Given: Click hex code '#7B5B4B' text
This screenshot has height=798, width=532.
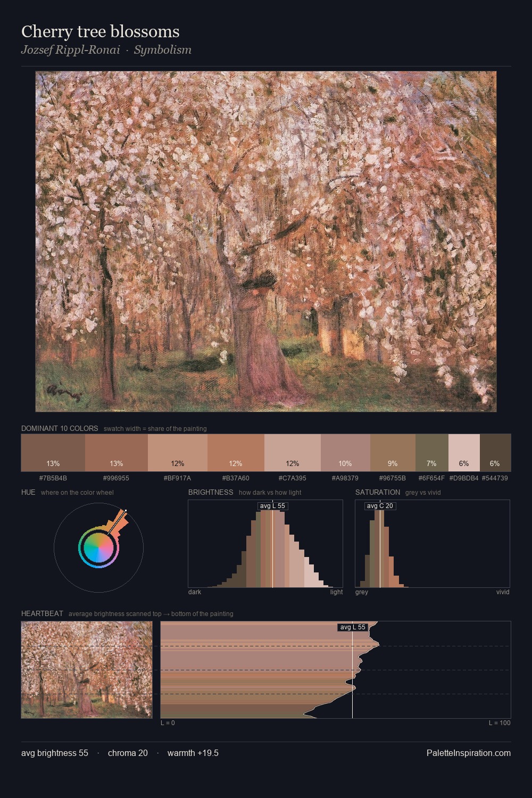Looking at the screenshot, I should 53,478.
